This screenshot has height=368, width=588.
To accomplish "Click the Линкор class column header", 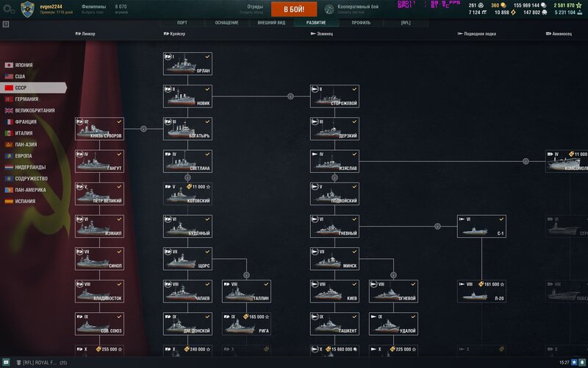I will [x=85, y=34].
